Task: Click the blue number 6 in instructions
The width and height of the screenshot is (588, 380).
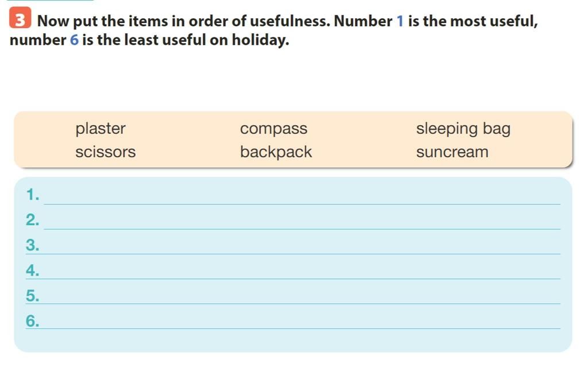Action: click(x=74, y=40)
